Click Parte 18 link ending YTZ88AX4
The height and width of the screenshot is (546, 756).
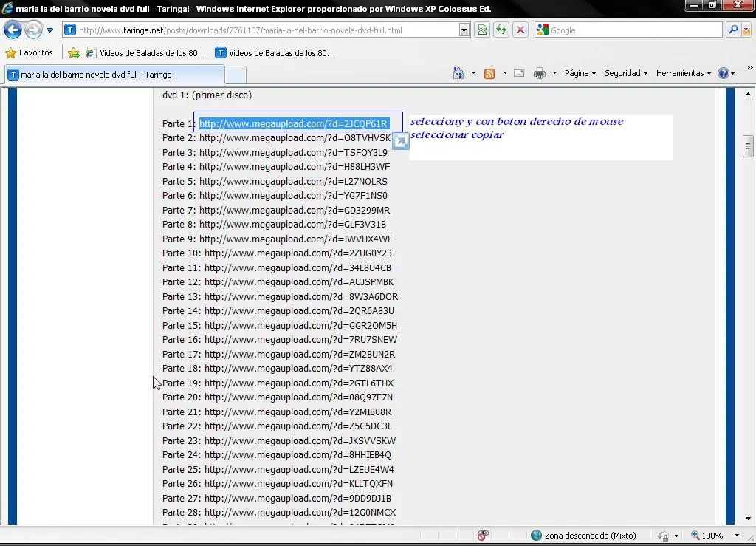click(x=298, y=369)
